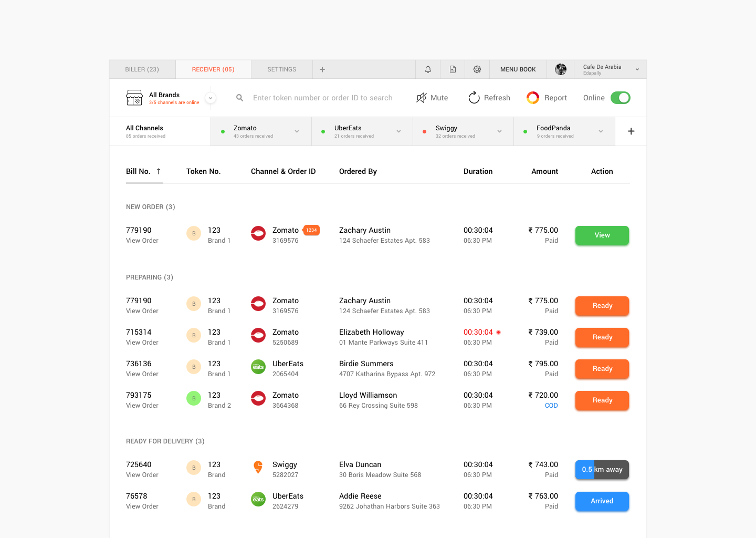Click the document report icon in the top bar
The height and width of the screenshot is (538, 756).
(x=453, y=69)
